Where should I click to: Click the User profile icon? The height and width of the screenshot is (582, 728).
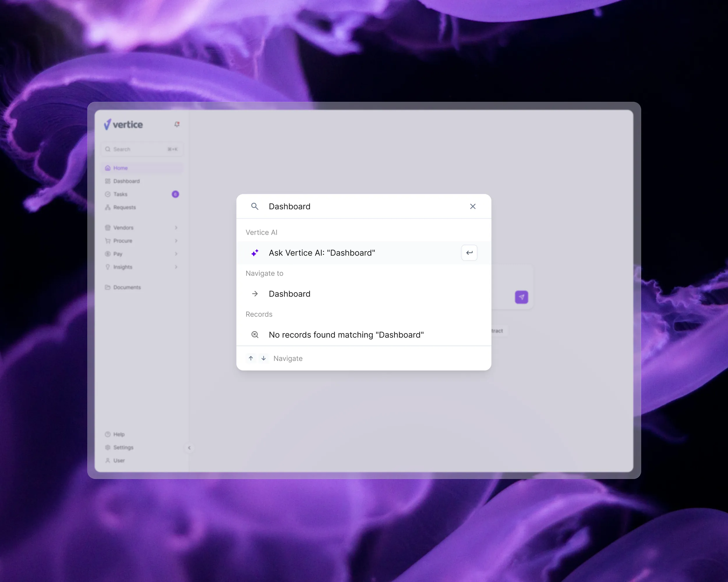point(108,461)
